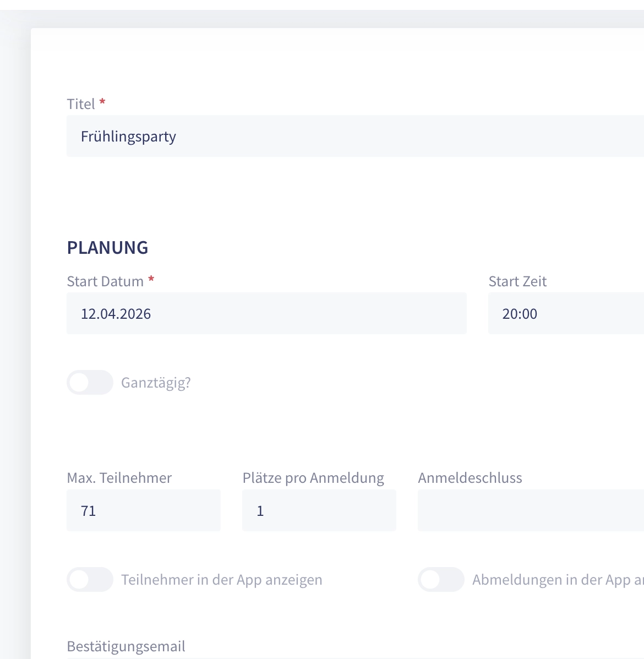Viewport: 644px width, 659px height.
Task: Toggle the Teilnehmer in der App anzeigen switch
Action: (x=90, y=580)
